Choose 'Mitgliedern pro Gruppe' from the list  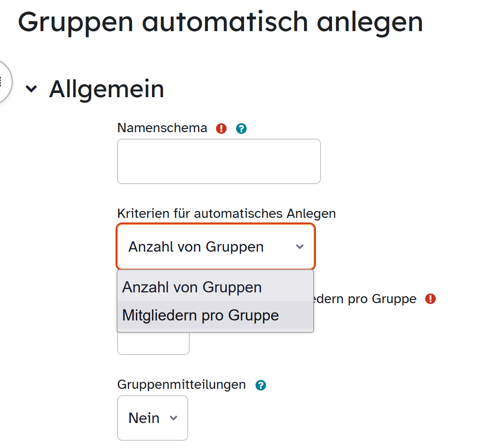coord(200,315)
